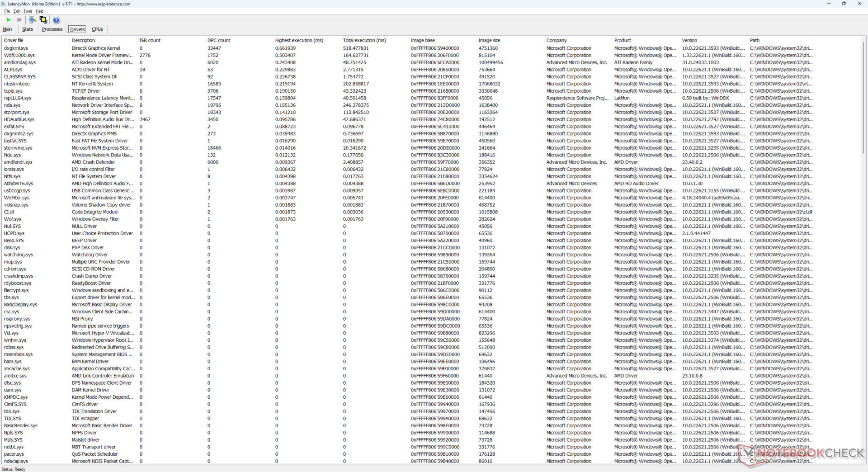Sort by the Version column header
This screenshot has width=868, height=472.
(713, 40)
